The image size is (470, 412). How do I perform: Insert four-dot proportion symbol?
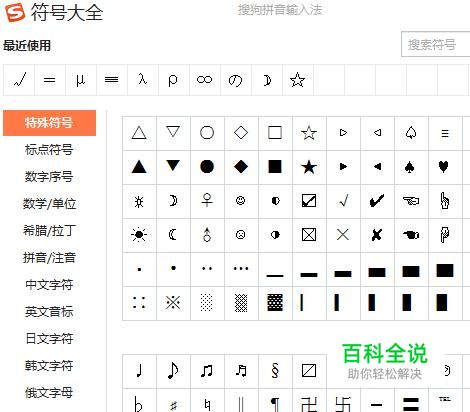click(x=139, y=302)
